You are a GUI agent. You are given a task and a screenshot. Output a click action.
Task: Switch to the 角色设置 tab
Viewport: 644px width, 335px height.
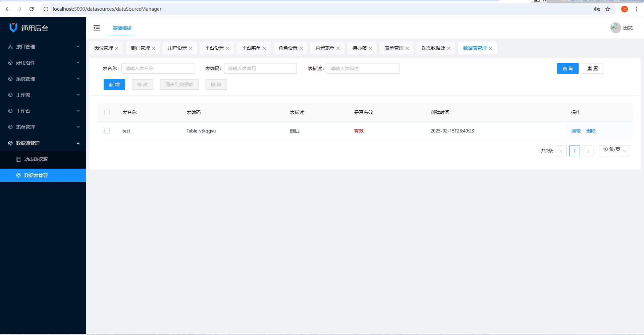(288, 48)
